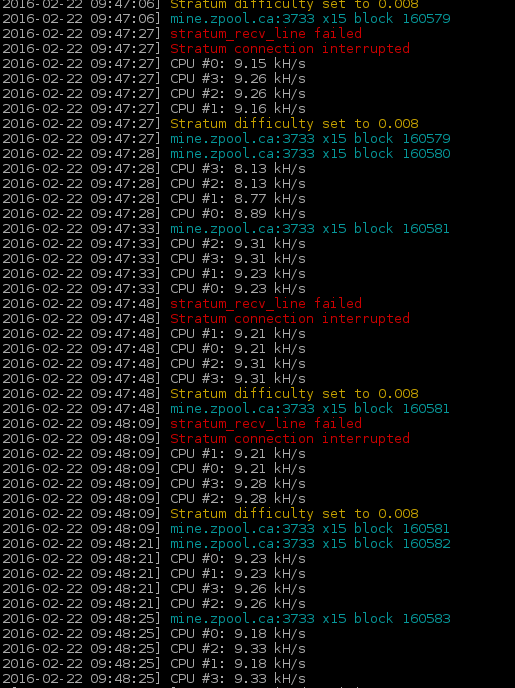515x688 pixels.
Task: Click 'CPU #3: 8.13 kH/s' hashrate line
Action: coord(238,169)
